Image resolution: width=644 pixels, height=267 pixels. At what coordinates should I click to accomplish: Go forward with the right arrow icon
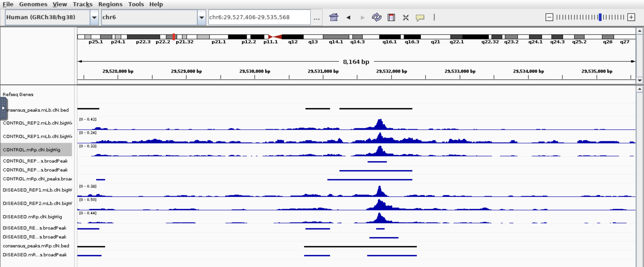tap(362, 17)
